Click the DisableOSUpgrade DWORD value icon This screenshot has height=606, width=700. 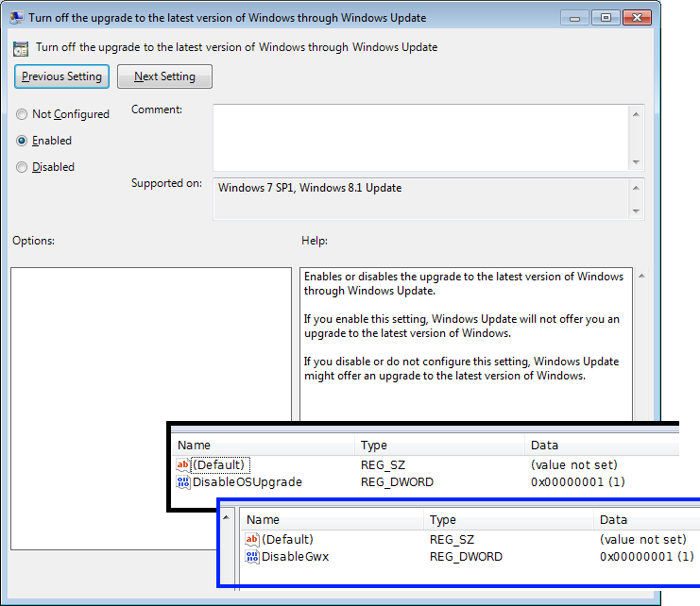click(182, 482)
